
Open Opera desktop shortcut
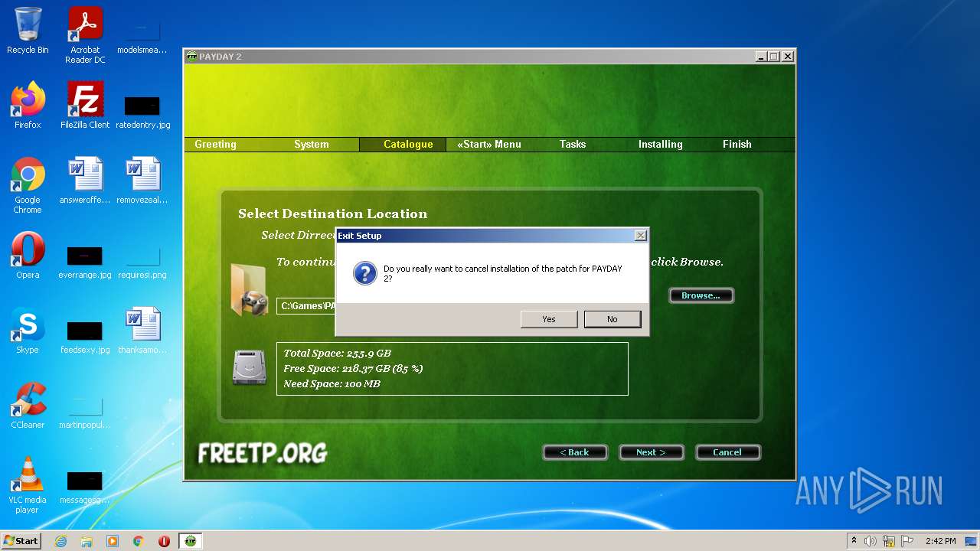coord(28,256)
